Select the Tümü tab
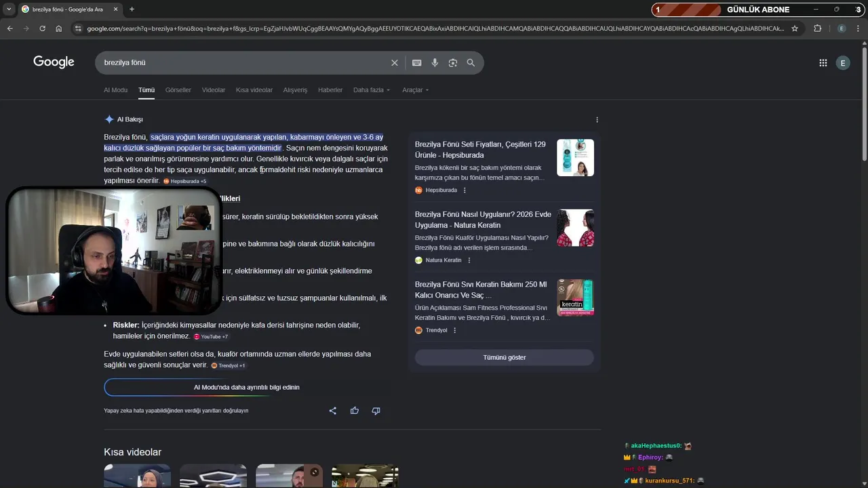868x488 pixels. tap(146, 90)
